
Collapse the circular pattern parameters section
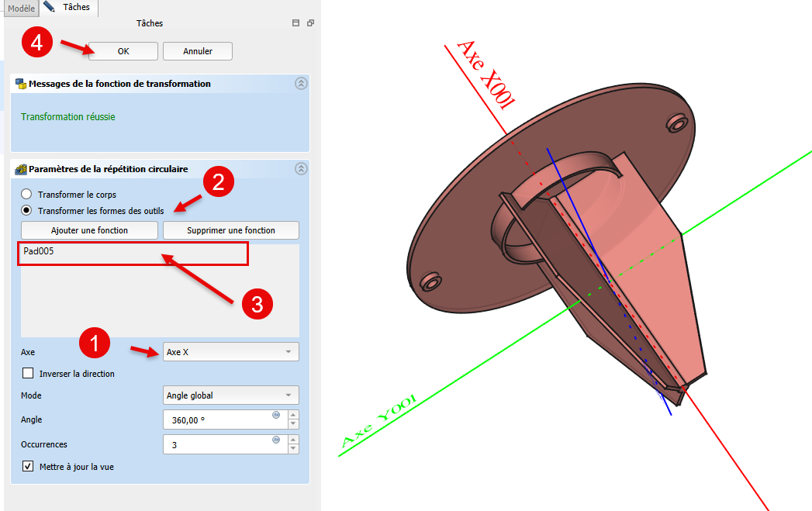(x=301, y=169)
